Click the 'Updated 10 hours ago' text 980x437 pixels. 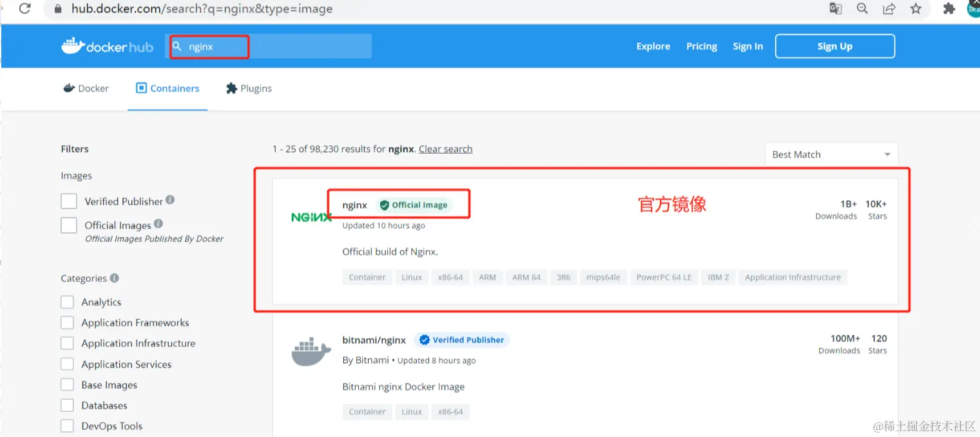(x=383, y=225)
